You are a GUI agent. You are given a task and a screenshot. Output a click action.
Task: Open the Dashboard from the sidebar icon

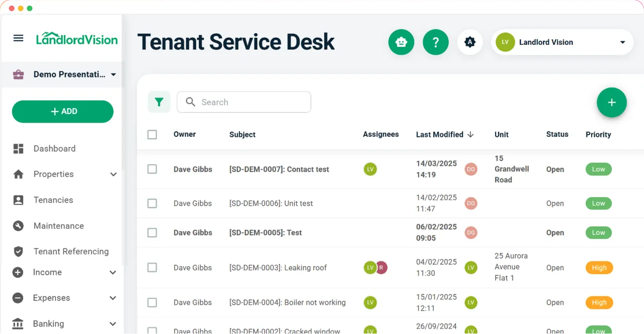tap(18, 148)
